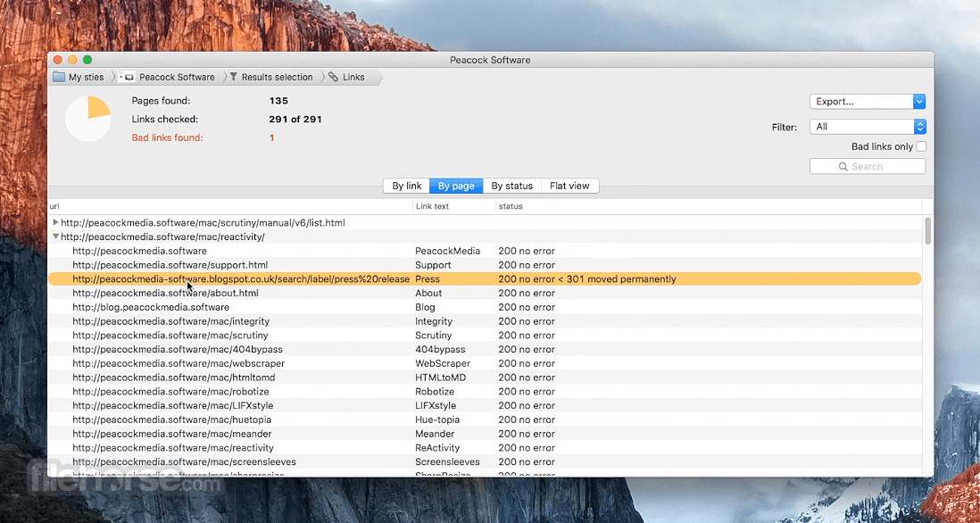Sort by the Link text column header
Screen dimensions: 980x523
pos(453,206)
